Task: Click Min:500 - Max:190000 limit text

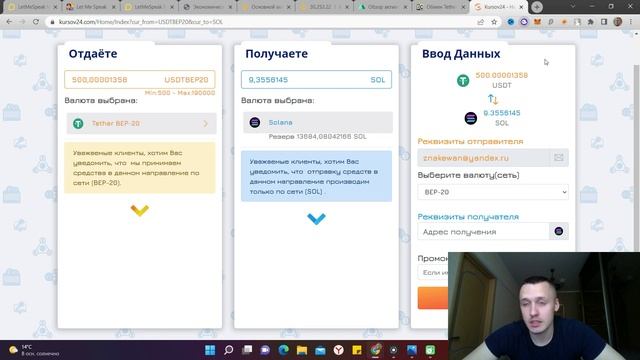Action: click(x=180, y=93)
